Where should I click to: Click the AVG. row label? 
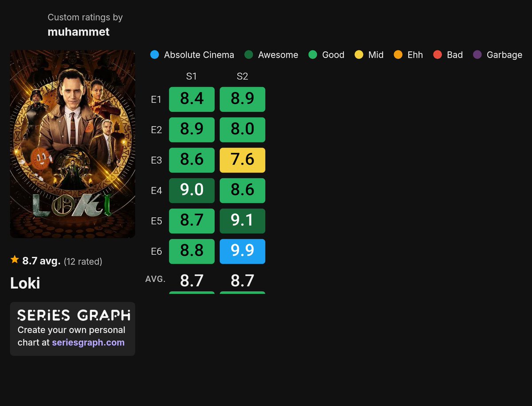[x=155, y=280]
